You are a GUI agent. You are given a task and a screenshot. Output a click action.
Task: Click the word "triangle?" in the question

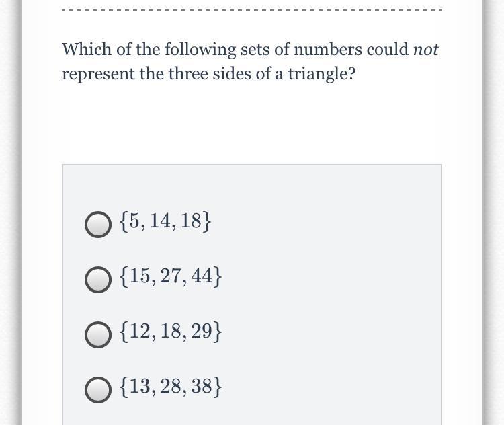point(322,74)
